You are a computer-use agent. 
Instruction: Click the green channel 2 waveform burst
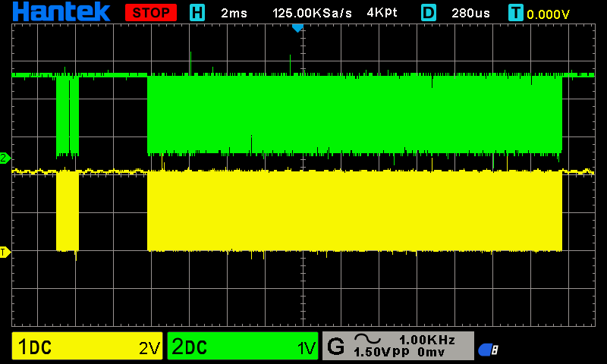[x=354, y=115]
